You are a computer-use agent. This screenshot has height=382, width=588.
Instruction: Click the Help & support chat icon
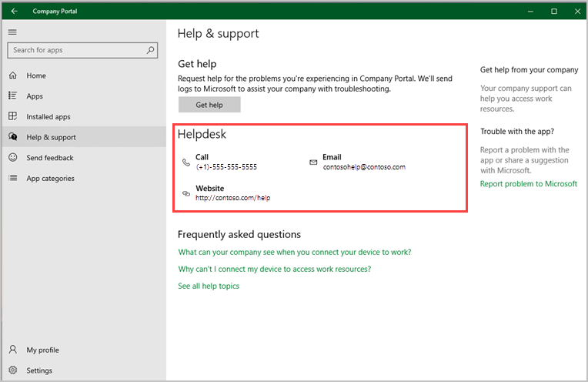[13, 136]
